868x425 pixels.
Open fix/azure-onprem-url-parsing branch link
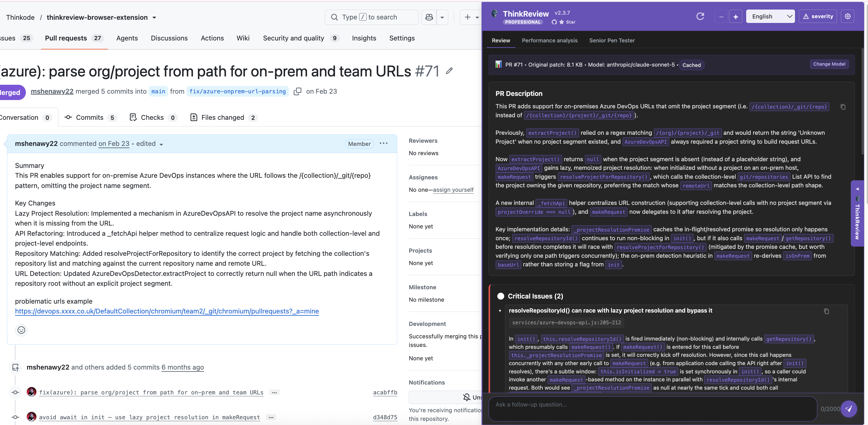[x=237, y=91]
